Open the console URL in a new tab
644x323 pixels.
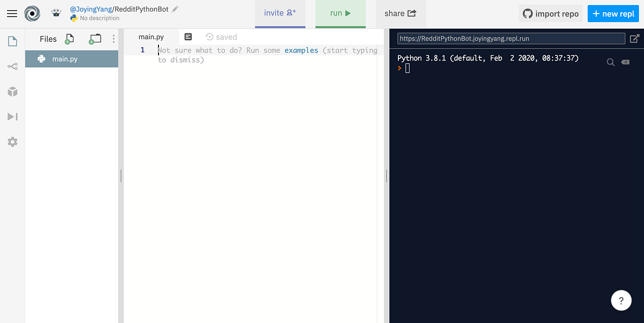point(635,38)
